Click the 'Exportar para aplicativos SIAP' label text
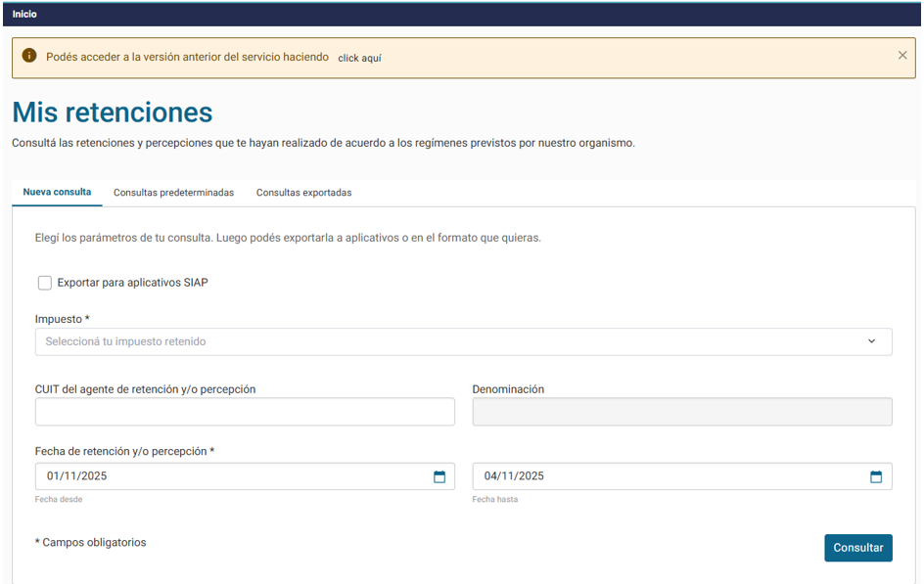This screenshot has height=584, width=924. (132, 283)
